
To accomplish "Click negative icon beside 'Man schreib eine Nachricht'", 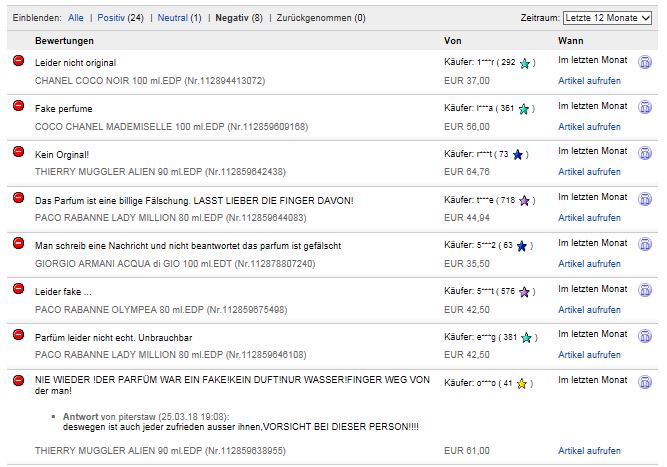I will [18, 243].
